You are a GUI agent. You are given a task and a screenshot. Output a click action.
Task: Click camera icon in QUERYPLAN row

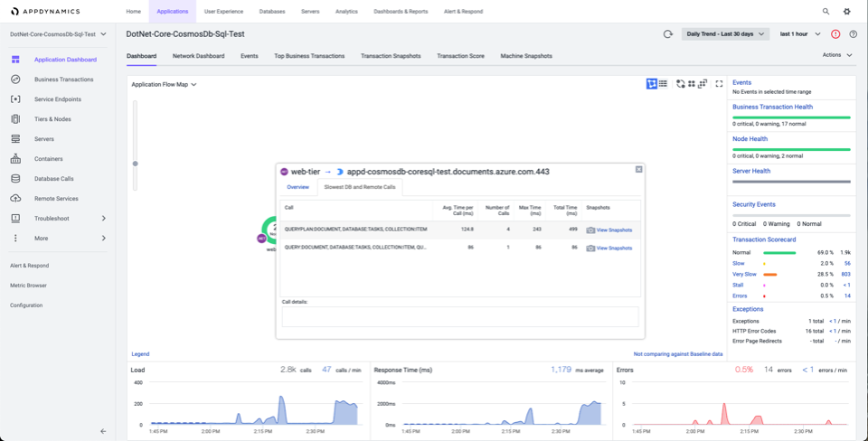coord(590,230)
